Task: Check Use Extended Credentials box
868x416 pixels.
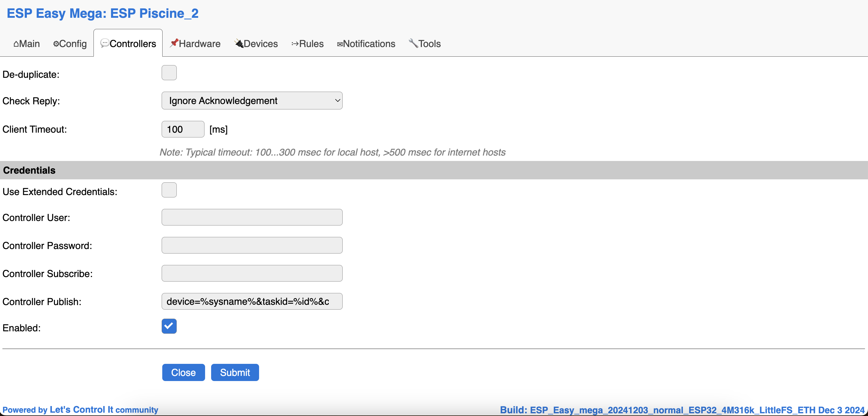Action: 169,190
